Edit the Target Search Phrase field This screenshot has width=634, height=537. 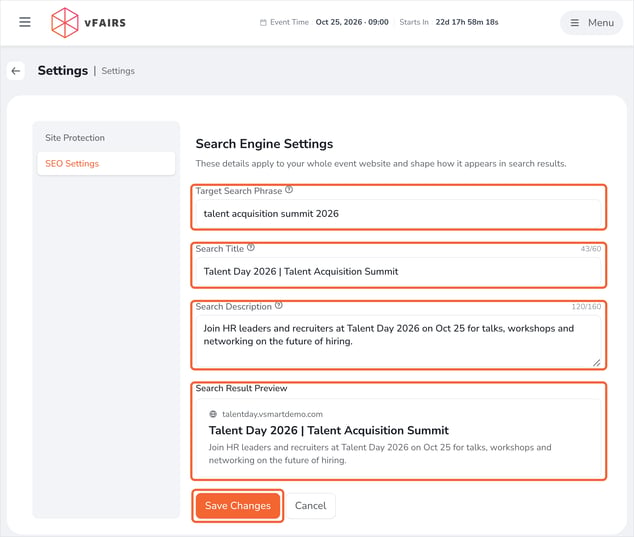(x=398, y=214)
